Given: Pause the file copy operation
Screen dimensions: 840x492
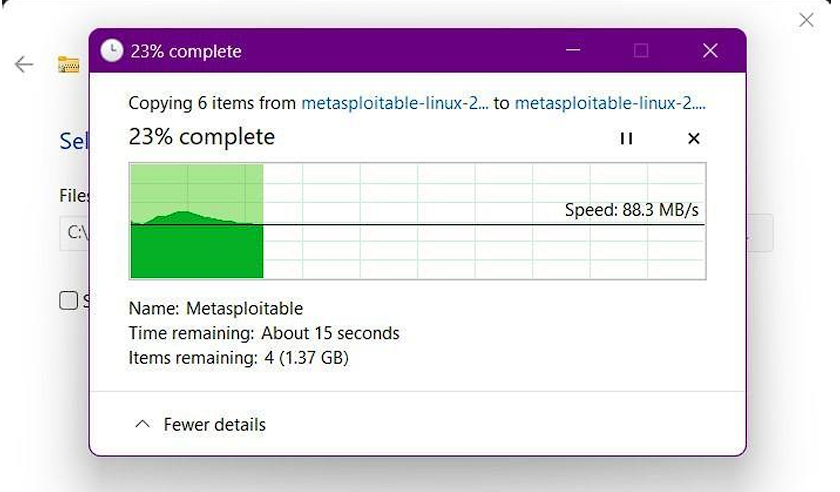Looking at the screenshot, I should [626, 138].
